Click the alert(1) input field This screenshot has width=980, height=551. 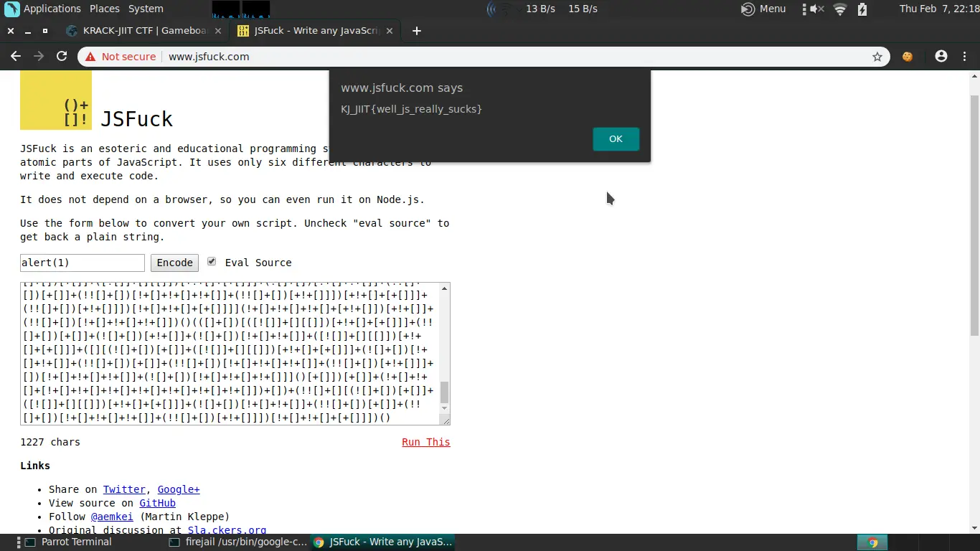83,263
